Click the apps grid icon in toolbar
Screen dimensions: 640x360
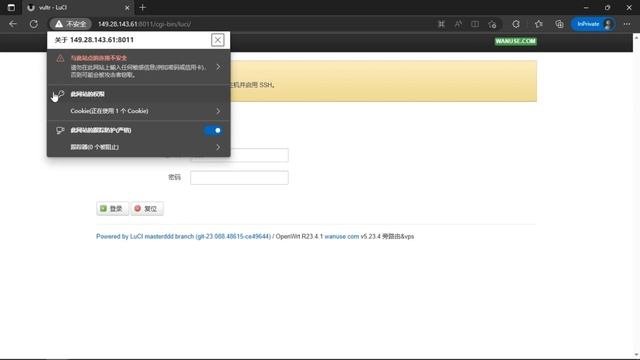[441, 24]
